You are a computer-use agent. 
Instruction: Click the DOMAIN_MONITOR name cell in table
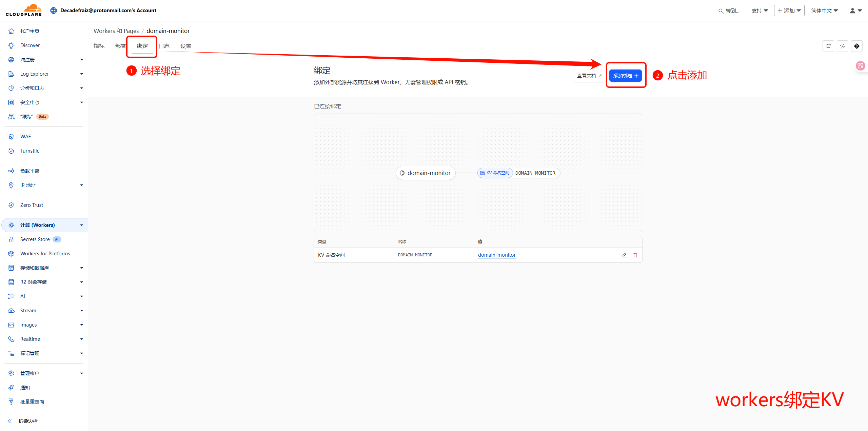pyautogui.click(x=415, y=255)
